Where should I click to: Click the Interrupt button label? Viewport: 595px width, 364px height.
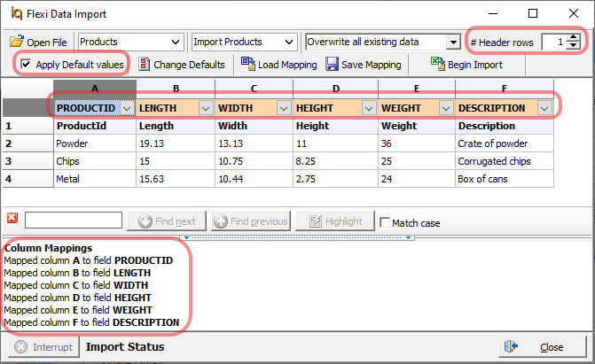[x=52, y=347]
